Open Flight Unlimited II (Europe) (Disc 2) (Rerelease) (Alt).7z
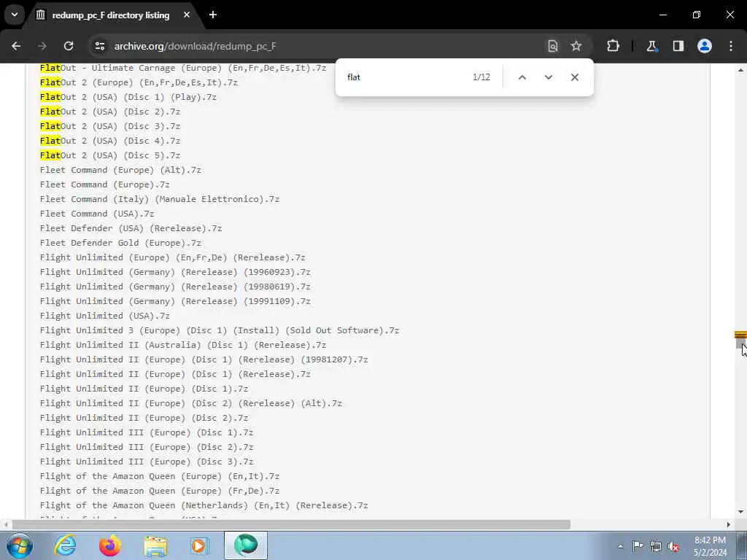Viewport: 747px width, 560px height. click(x=191, y=403)
